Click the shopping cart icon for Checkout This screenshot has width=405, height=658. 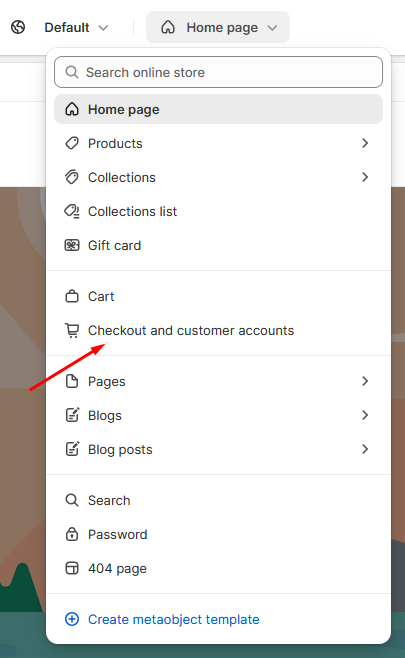pos(72,330)
